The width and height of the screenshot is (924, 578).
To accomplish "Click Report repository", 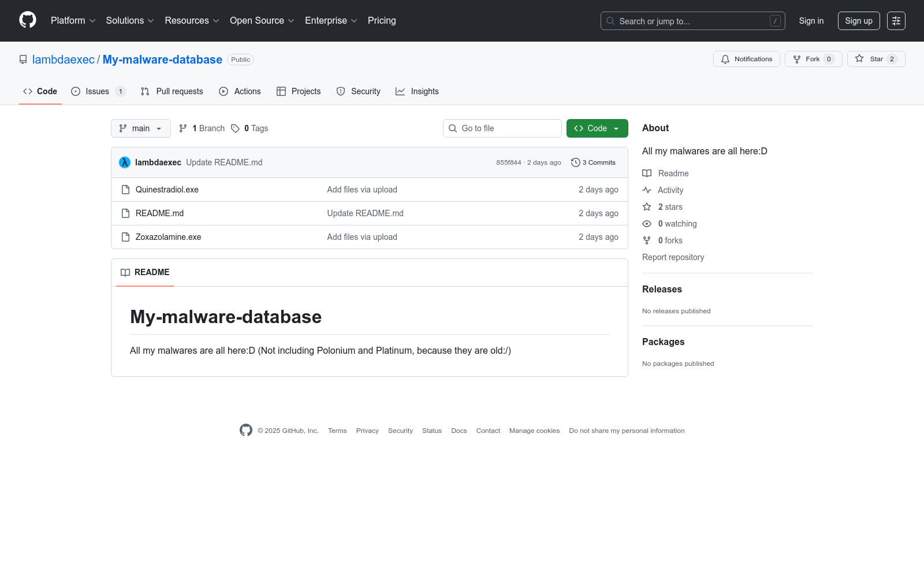I will (x=673, y=257).
